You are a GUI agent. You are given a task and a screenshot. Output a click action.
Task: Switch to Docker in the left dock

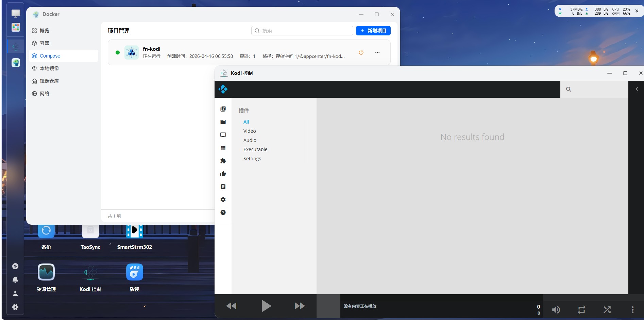coord(16,63)
